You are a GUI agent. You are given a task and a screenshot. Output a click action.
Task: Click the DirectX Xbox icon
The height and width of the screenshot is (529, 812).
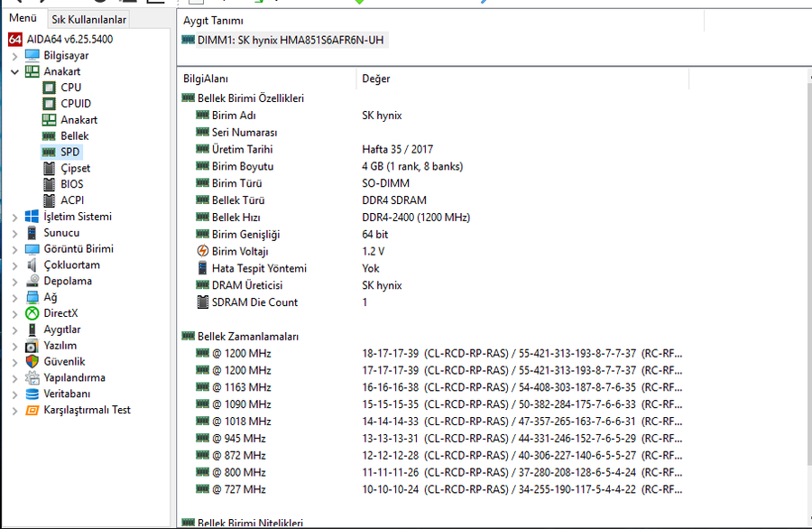point(32,313)
